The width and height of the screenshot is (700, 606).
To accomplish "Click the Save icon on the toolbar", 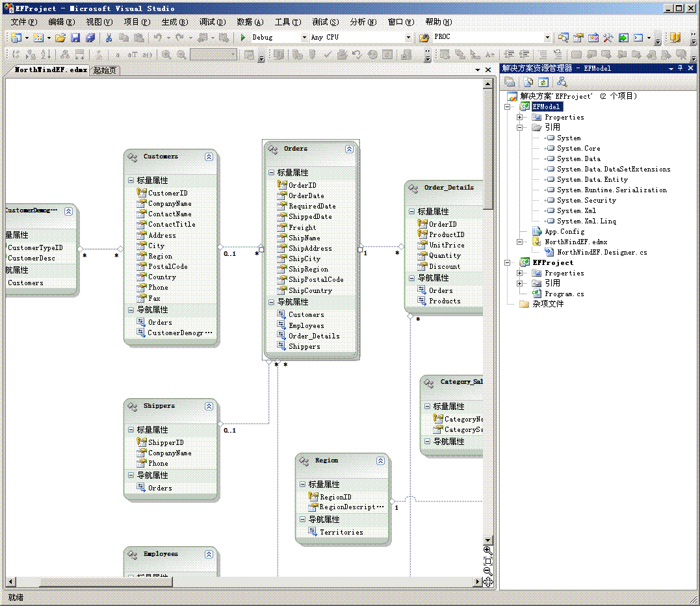I will coord(77,37).
